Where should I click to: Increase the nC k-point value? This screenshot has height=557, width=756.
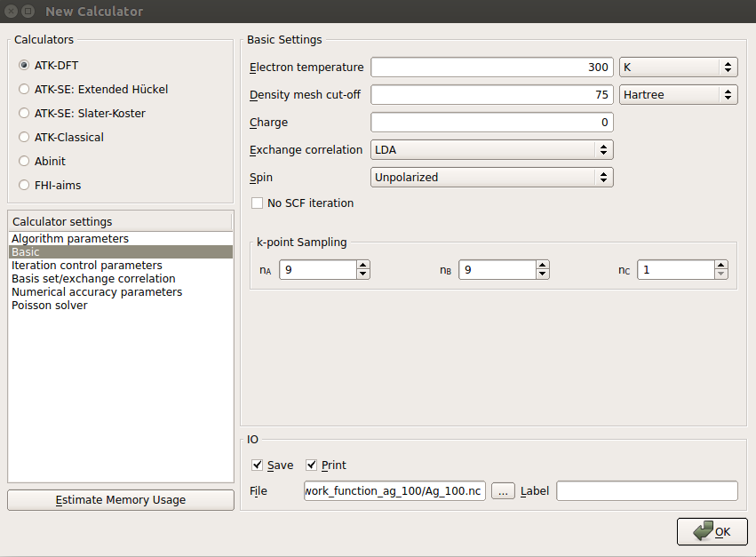[720, 266]
